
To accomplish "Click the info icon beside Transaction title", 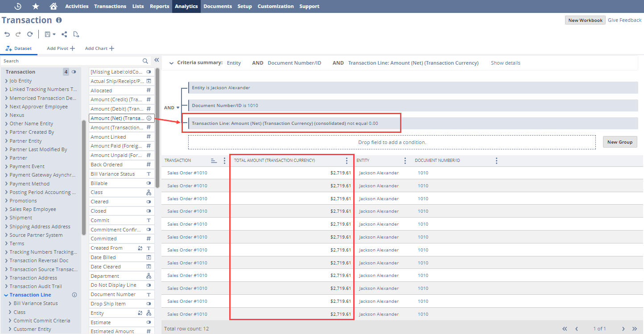I will (59, 20).
